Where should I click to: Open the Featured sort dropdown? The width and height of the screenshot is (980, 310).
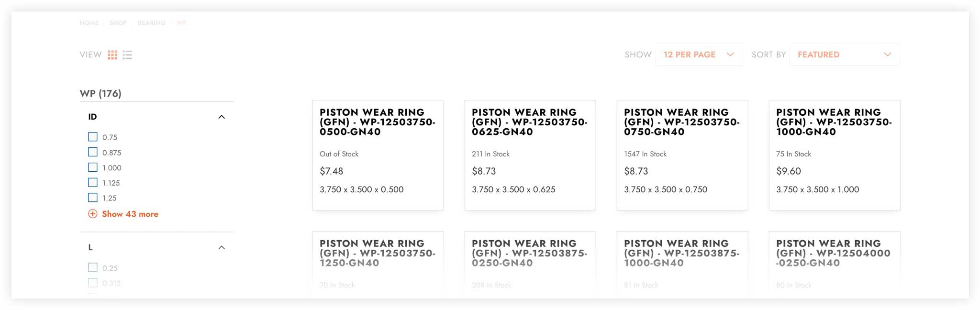click(845, 55)
